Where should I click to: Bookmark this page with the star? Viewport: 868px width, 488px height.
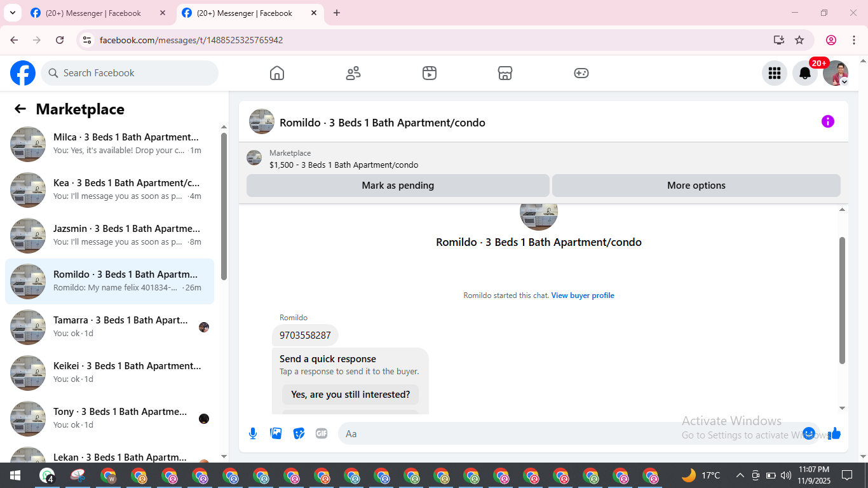[799, 40]
